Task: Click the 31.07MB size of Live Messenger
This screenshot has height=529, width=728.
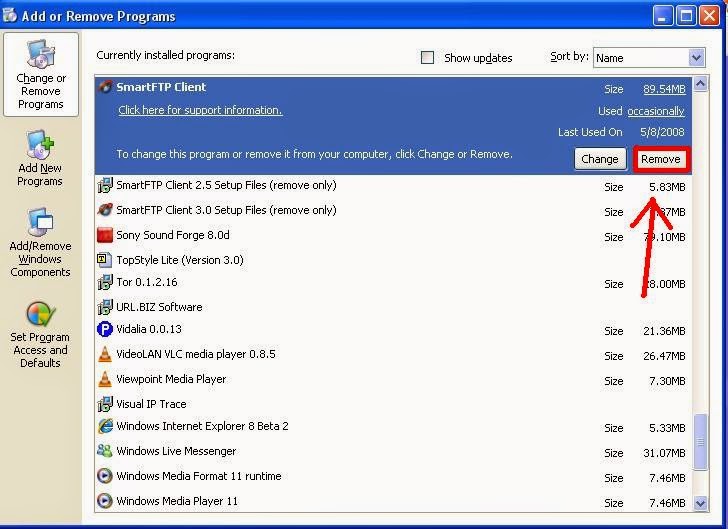Action: [x=664, y=453]
